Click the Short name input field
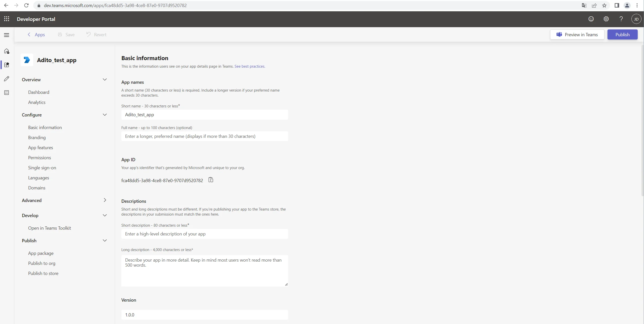Image resolution: width=644 pixels, height=324 pixels. (x=205, y=115)
